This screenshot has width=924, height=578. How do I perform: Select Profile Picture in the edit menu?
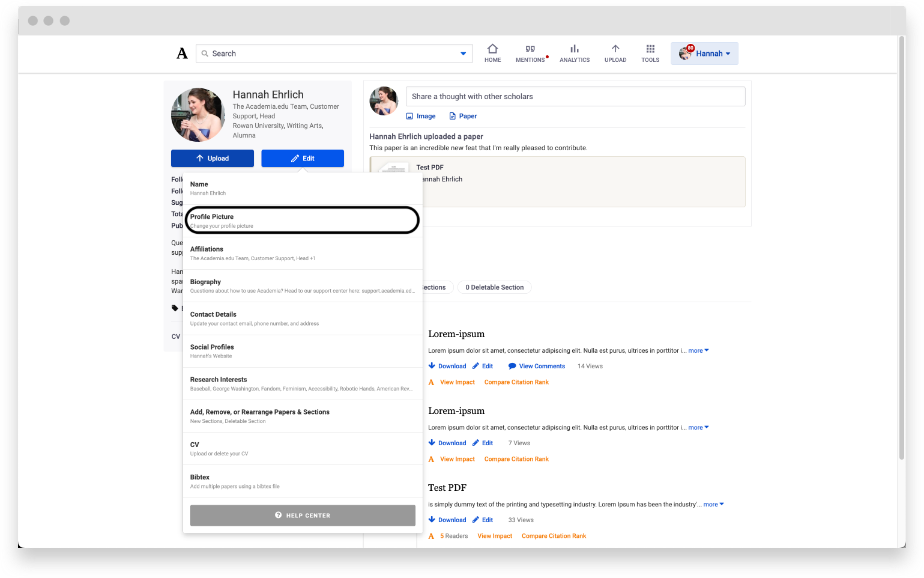coord(302,220)
